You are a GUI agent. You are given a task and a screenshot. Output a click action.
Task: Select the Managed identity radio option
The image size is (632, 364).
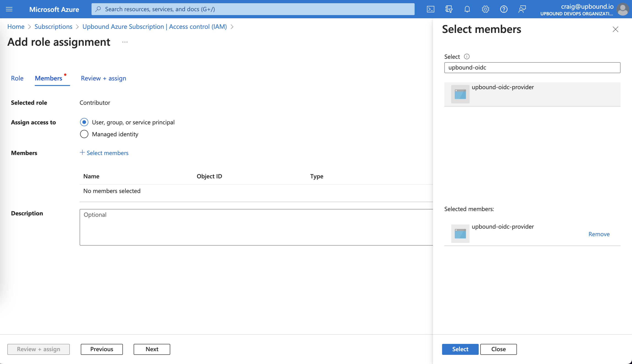pos(84,134)
